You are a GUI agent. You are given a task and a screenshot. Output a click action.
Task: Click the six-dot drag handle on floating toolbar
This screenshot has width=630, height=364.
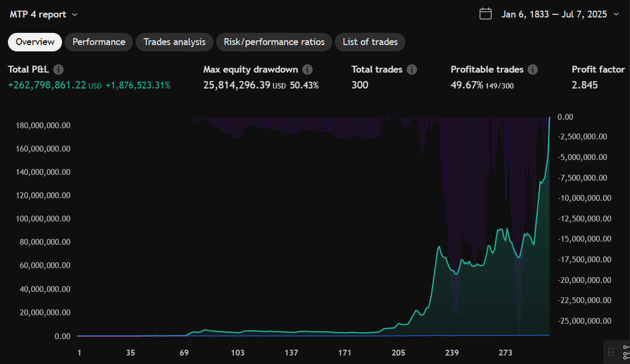click(611, 352)
